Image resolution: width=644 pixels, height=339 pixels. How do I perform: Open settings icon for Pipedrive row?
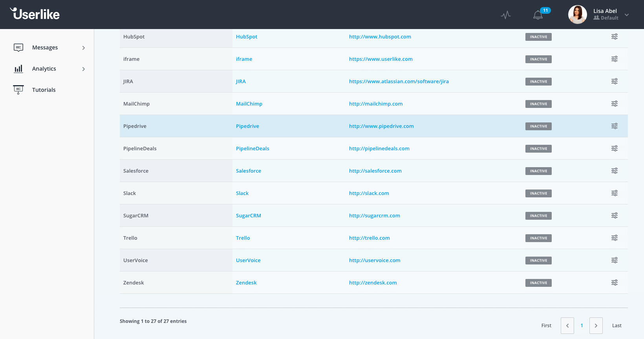click(615, 126)
